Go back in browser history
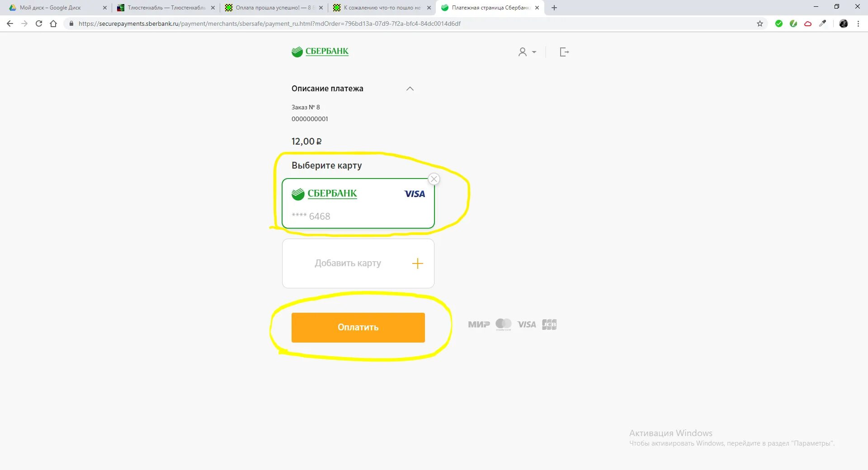 [10, 23]
